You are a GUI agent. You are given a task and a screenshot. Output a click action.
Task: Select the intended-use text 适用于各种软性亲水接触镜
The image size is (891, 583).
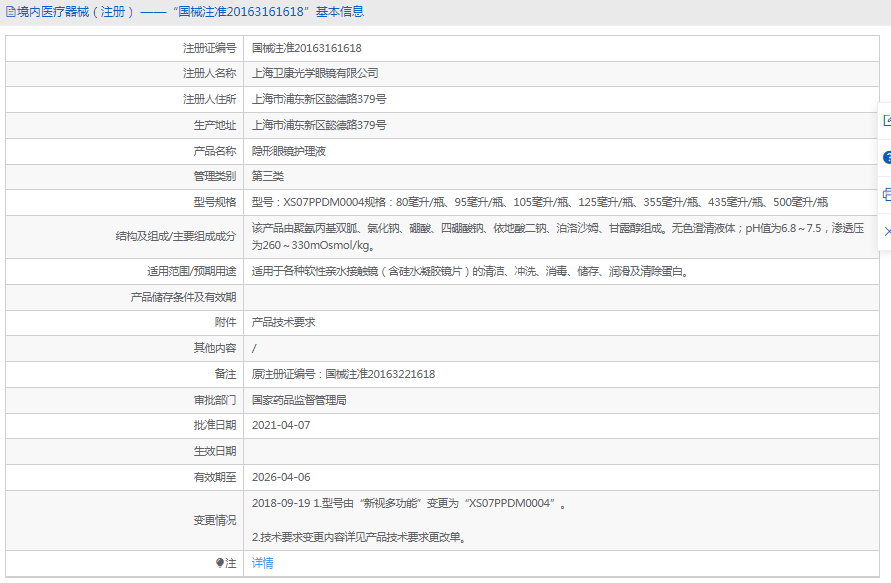[471, 272]
